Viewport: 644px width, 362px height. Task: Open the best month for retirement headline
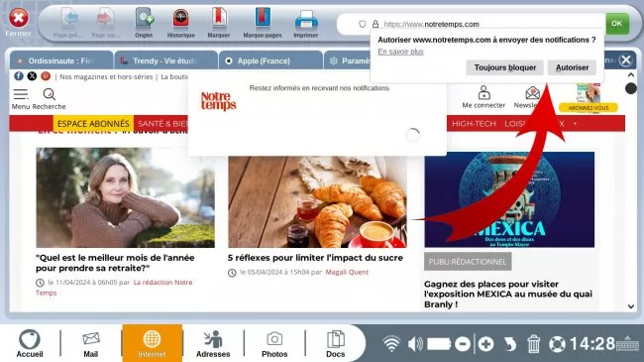(x=115, y=263)
